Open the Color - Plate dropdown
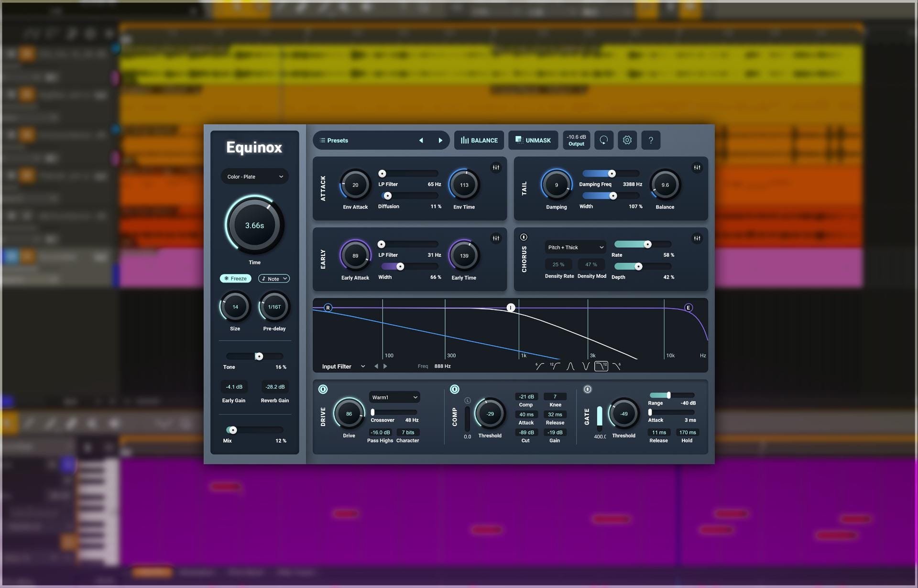The image size is (918, 588). [255, 176]
